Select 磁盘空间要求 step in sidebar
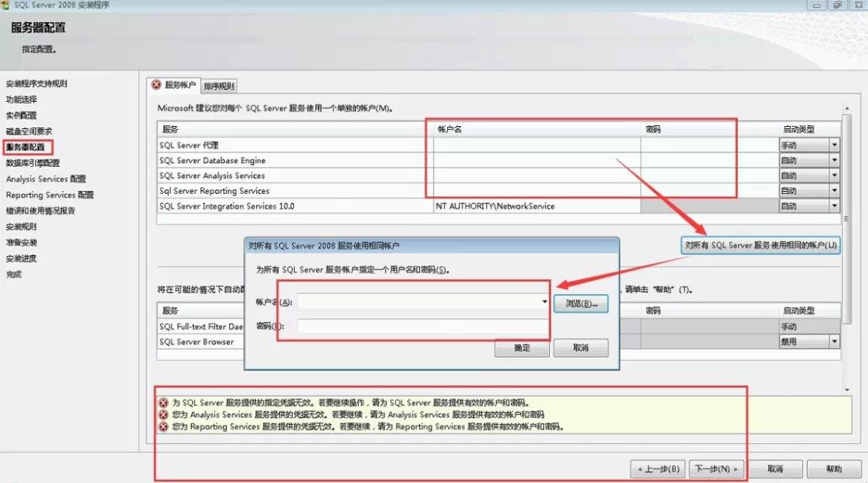The image size is (868, 483). pos(29,131)
